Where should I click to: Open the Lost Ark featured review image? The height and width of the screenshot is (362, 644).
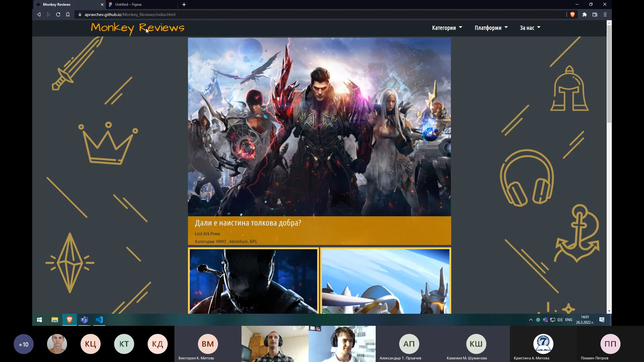[319, 127]
